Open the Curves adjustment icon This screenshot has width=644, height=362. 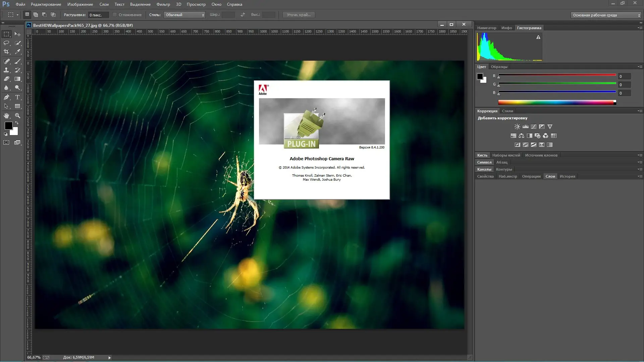click(533, 127)
